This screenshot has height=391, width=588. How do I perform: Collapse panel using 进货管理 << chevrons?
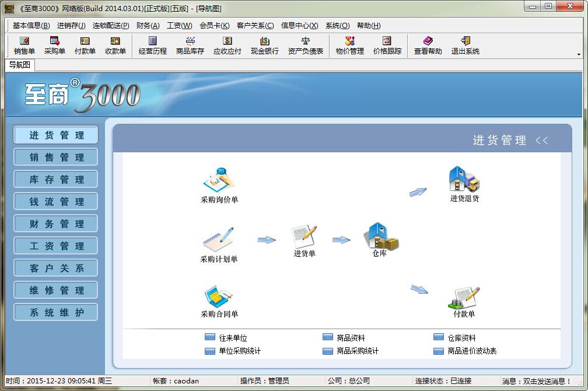pyautogui.click(x=542, y=141)
